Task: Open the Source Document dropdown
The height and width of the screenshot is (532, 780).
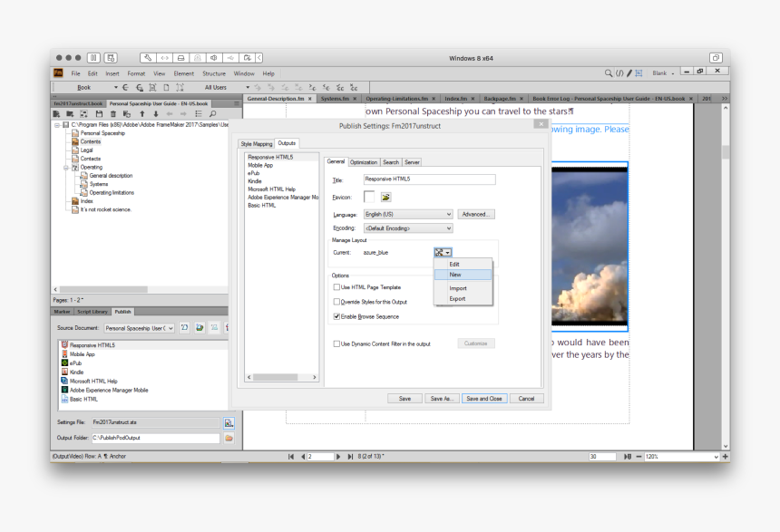Action: click(140, 328)
